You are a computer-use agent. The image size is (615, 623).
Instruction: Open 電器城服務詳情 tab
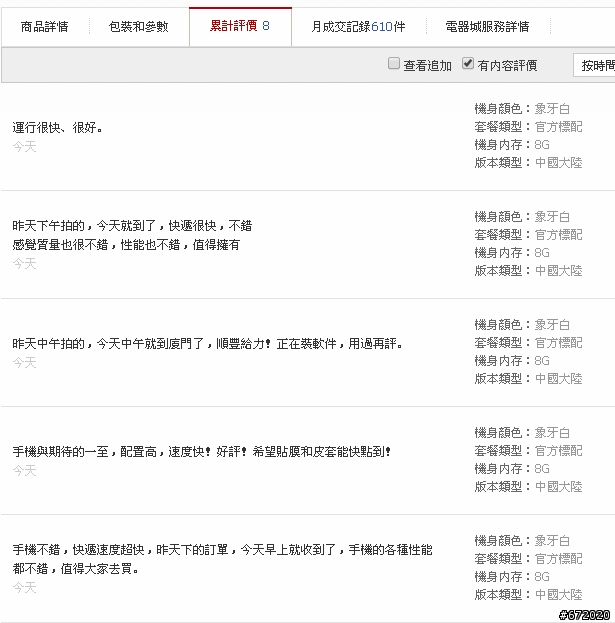point(487,27)
